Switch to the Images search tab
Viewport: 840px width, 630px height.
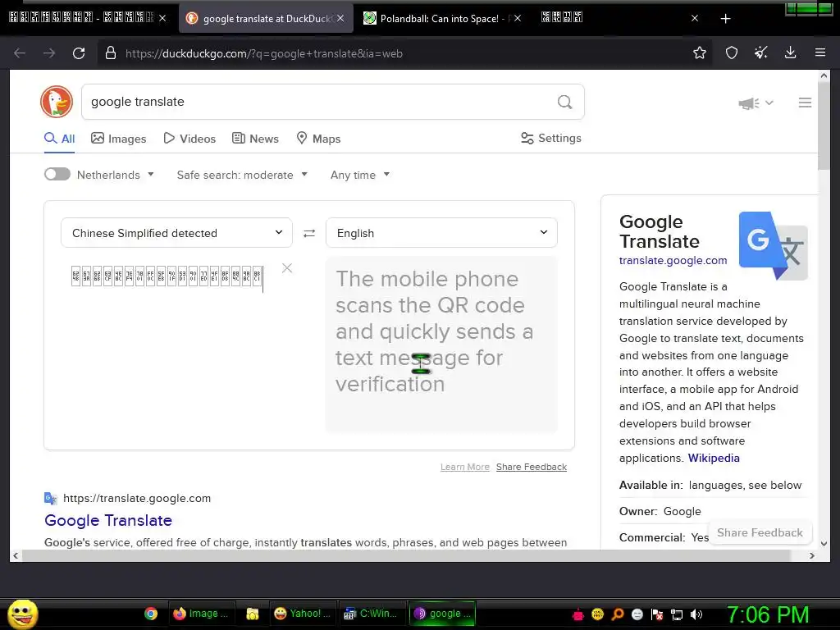(x=118, y=139)
